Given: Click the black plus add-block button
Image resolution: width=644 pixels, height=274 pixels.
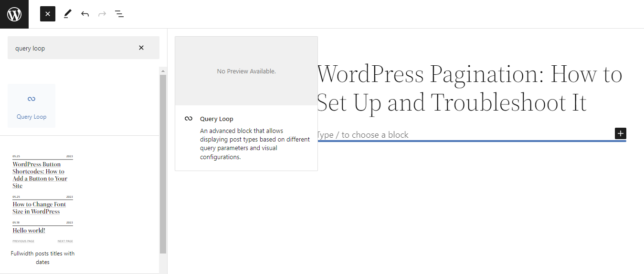Looking at the screenshot, I should [620, 133].
